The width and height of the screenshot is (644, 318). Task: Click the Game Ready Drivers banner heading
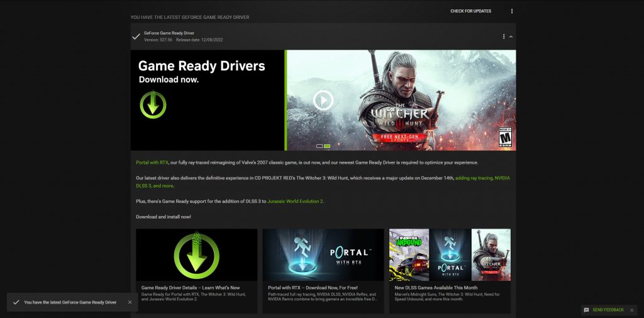[202, 66]
